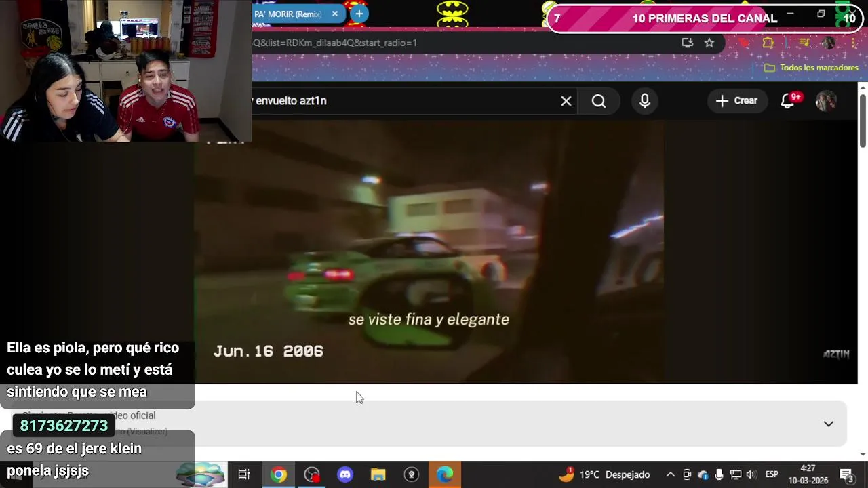Click the Meet Now tray icon
The image size is (868, 488).
click(x=687, y=474)
